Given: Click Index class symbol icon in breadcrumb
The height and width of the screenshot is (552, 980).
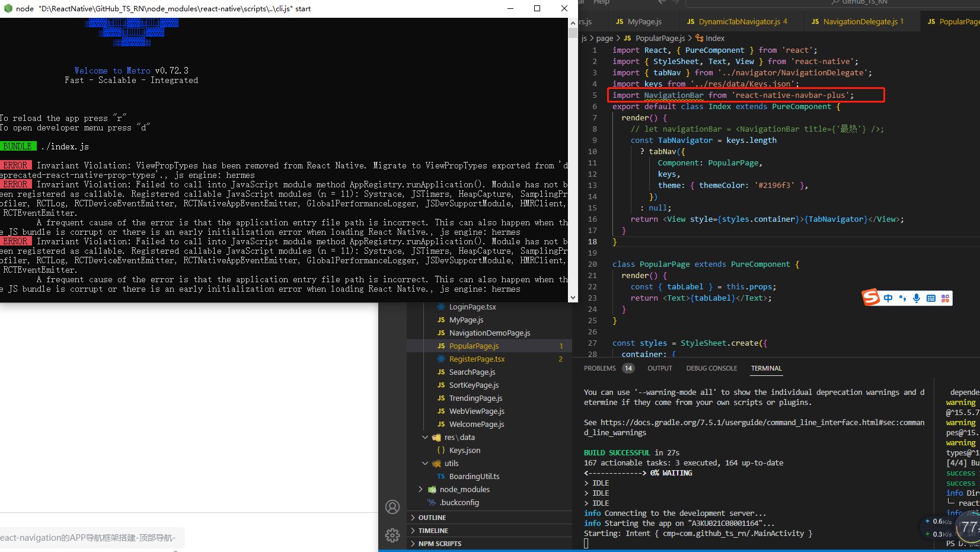Looking at the screenshot, I should click(x=700, y=38).
